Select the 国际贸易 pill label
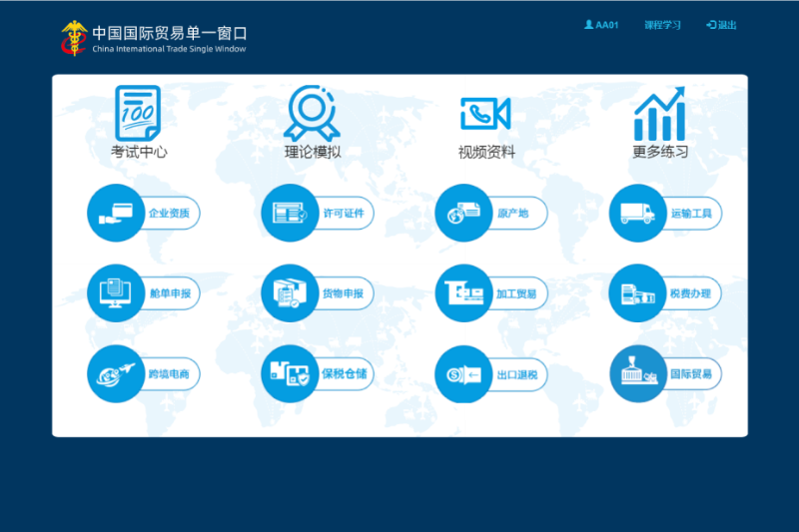 coord(691,374)
